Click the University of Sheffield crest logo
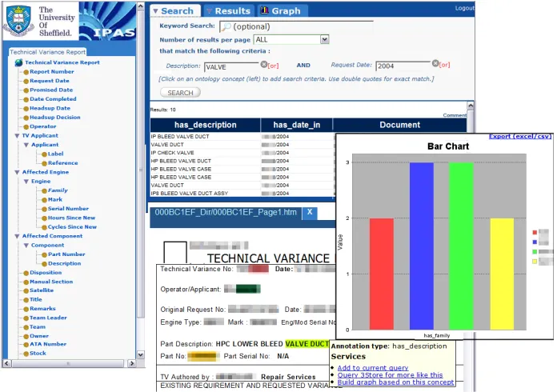The image size is (557, 392). click(x=18, y=20)
